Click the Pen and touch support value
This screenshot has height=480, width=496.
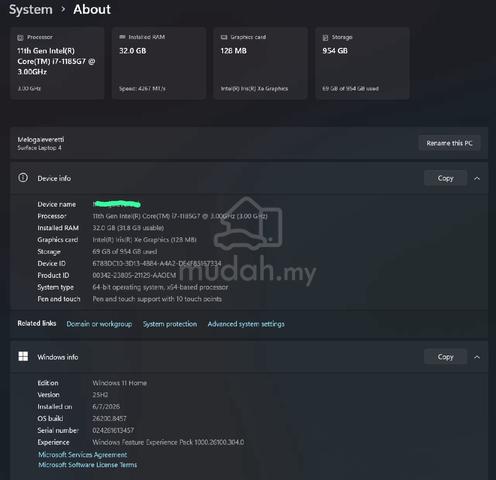(x=157, y=299)
